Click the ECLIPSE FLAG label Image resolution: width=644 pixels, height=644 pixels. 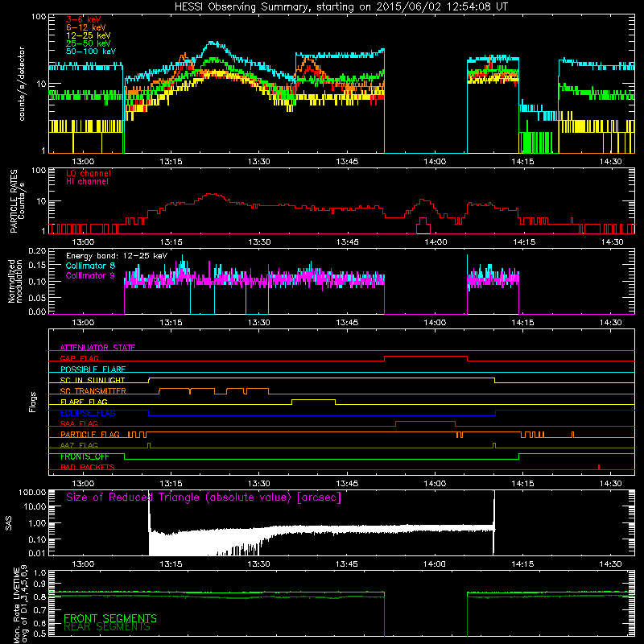88,413
